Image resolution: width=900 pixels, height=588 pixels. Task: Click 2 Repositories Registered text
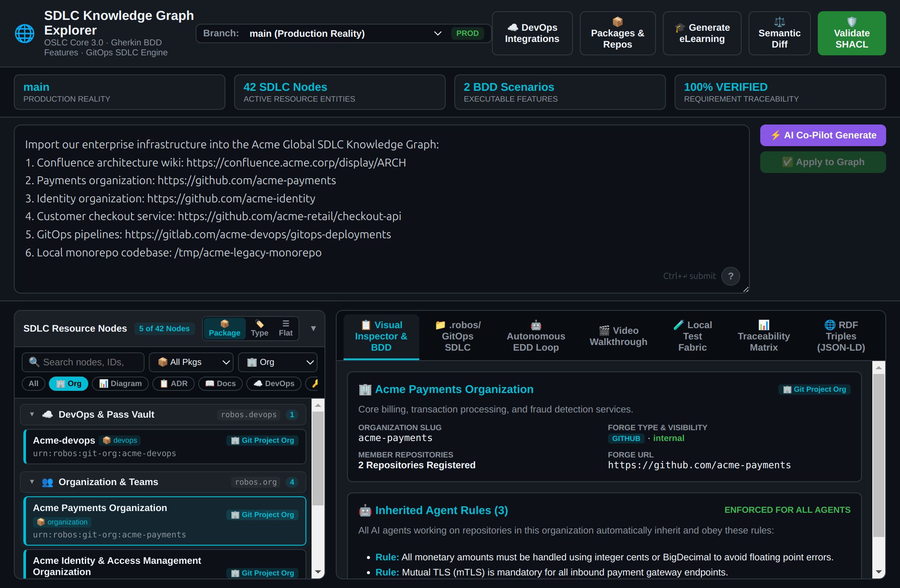417,465
